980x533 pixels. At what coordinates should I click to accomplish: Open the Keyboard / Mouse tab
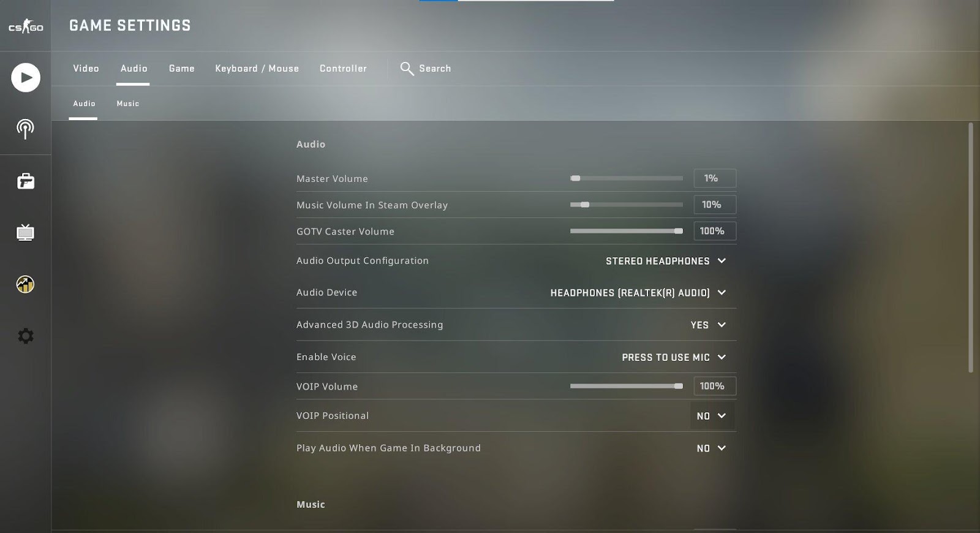pyautogui.click(x=257, y=69)
